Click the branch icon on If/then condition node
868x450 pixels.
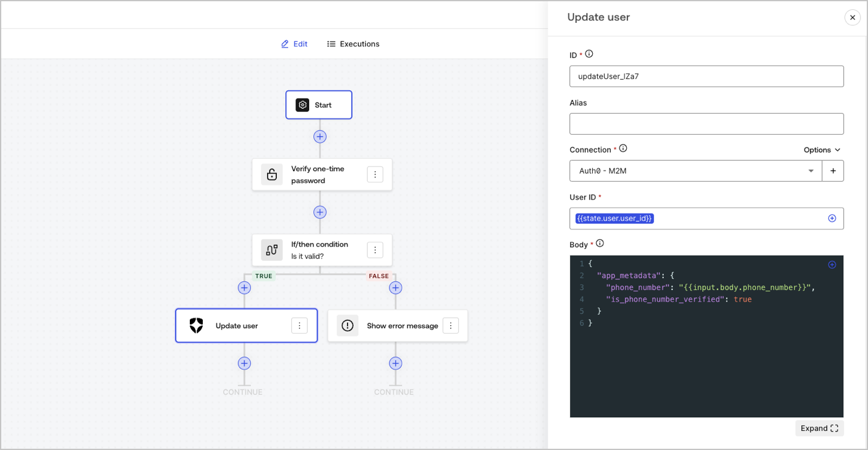point(271,250)
